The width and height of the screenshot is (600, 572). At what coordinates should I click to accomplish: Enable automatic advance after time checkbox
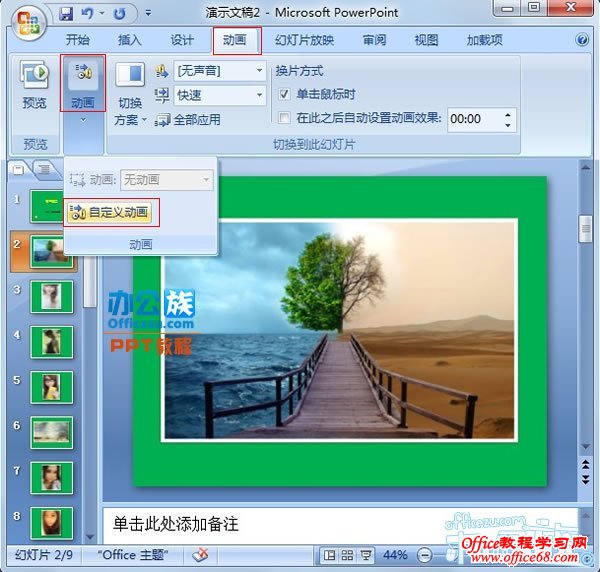pos(284,118)
